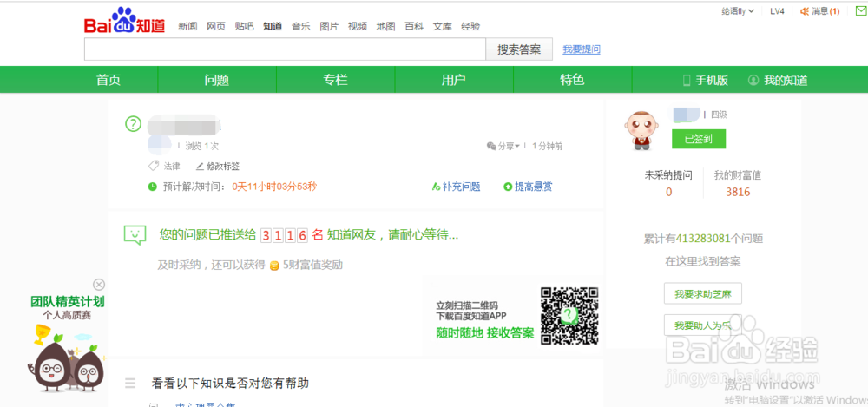The width and height of the screenshot is (868, 407).
Task: Click the 经验 top navigation link
Action: pyautogui.click(x=470, y=26)
